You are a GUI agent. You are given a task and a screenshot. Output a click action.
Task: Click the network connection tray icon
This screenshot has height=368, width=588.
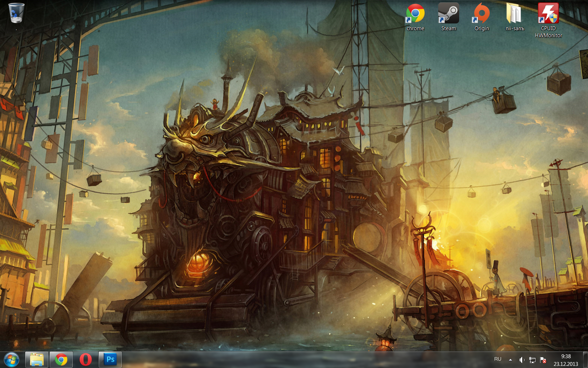click(x=532, y=360)
